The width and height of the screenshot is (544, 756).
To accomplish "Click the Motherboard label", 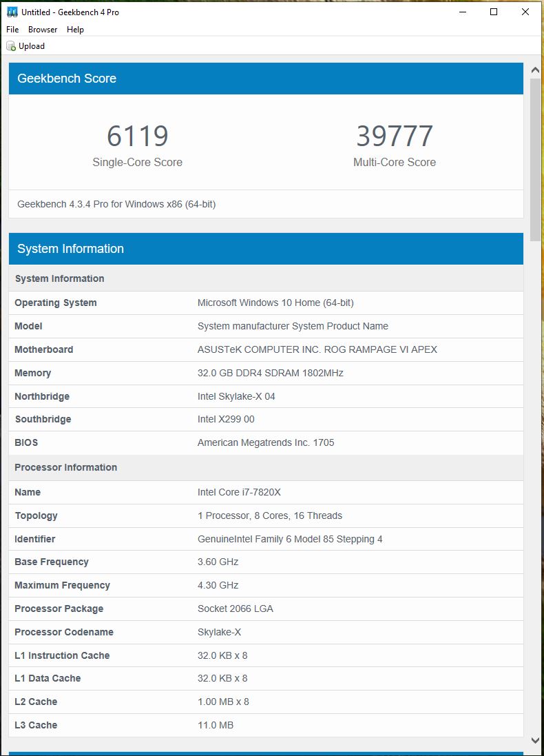I will (44, 349).
